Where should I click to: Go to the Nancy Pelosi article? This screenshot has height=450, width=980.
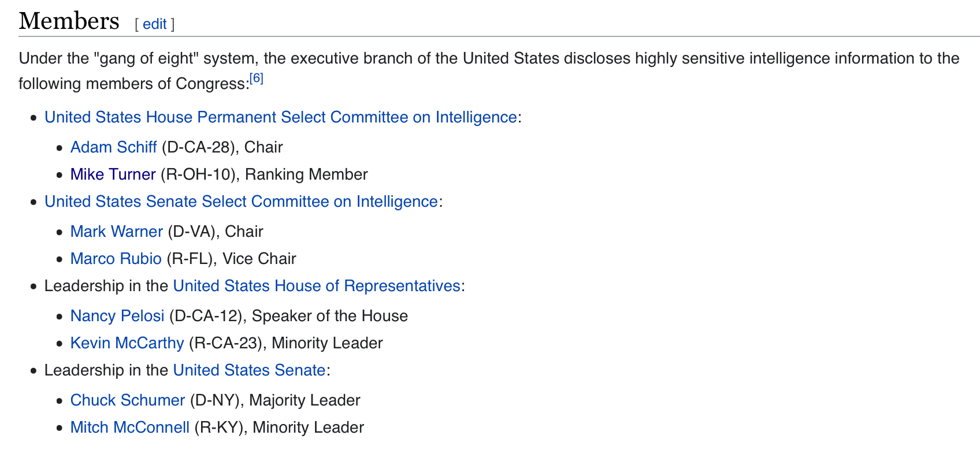(x=117, y=316)
